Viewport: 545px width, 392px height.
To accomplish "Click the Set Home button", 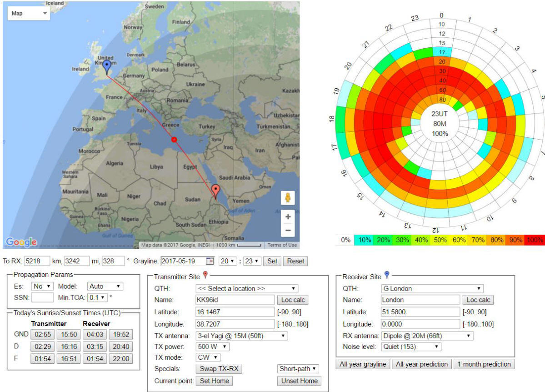I will [x=214, y=381].
